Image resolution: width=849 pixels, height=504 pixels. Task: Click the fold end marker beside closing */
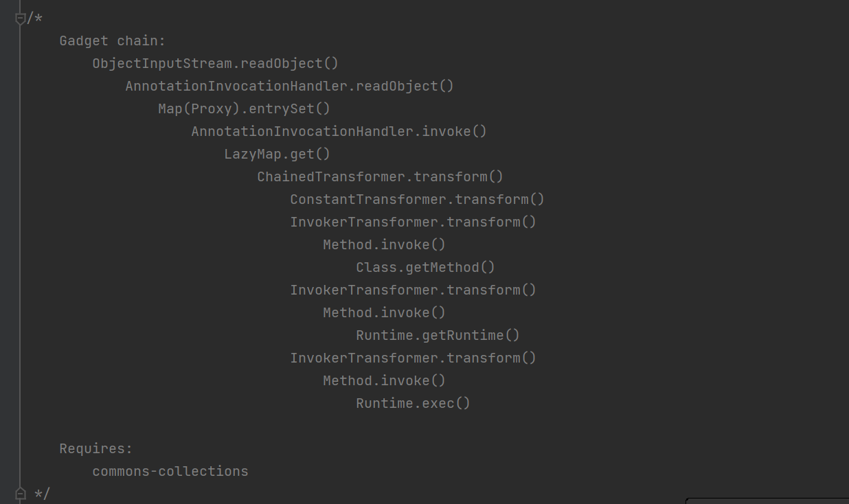click(20, 493)
